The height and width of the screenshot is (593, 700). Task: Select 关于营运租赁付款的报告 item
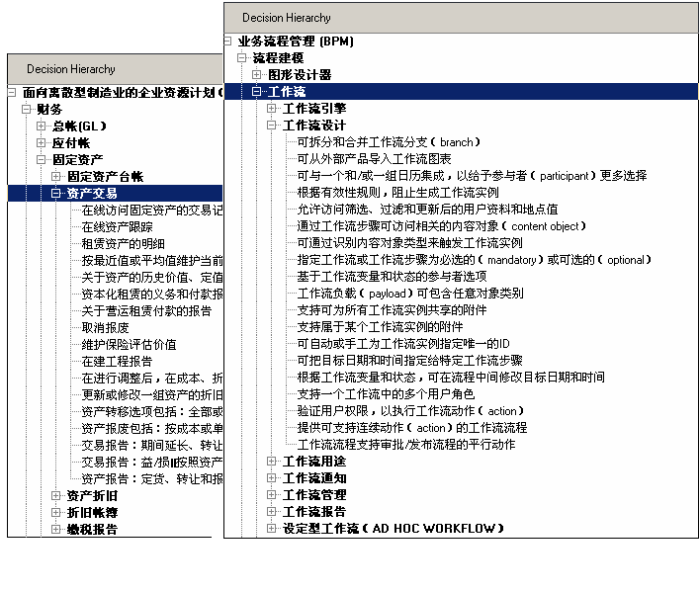[x=146, y=310]
